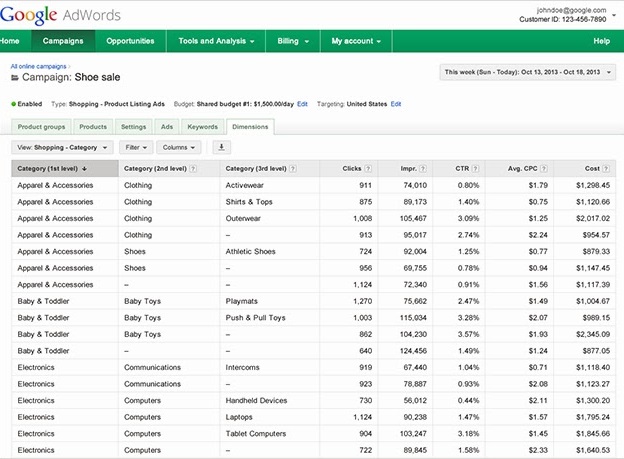The height and width of the screenshot is (459, 624).
Task: Click help icon next to Clicks column
Action: pos(369,169)
